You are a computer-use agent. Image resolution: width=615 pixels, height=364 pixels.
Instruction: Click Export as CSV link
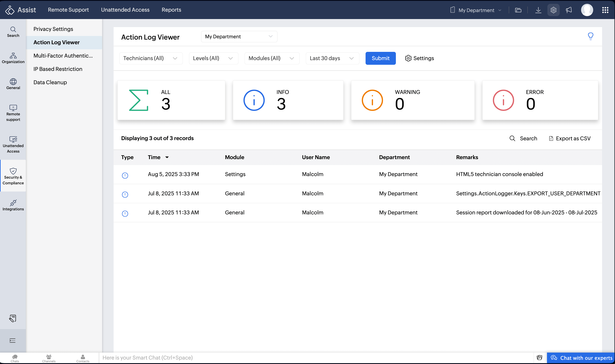(570, 138)
